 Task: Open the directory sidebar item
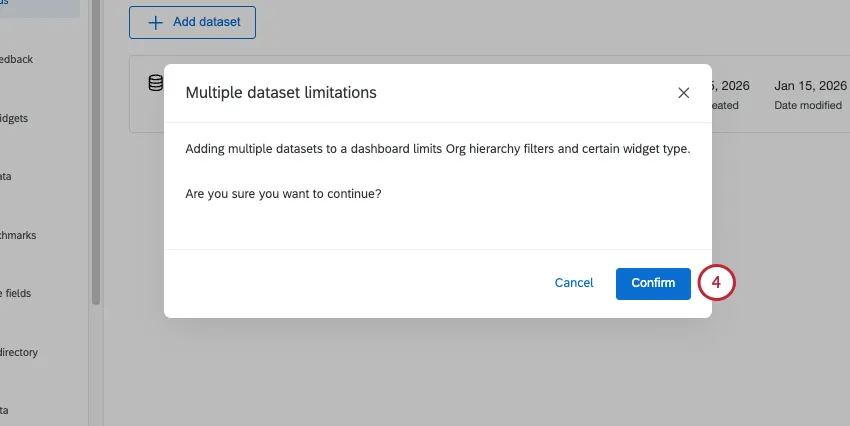coord(19,352)
